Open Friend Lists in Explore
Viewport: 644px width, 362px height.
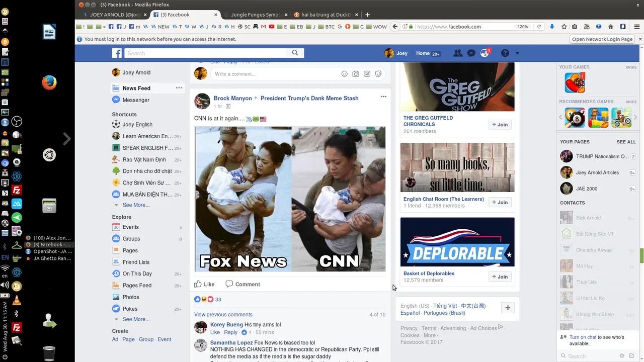(x=136, y=262)
